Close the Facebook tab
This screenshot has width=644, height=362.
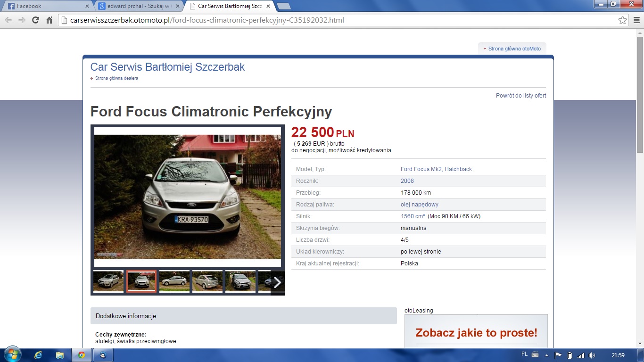coord(87,6)
